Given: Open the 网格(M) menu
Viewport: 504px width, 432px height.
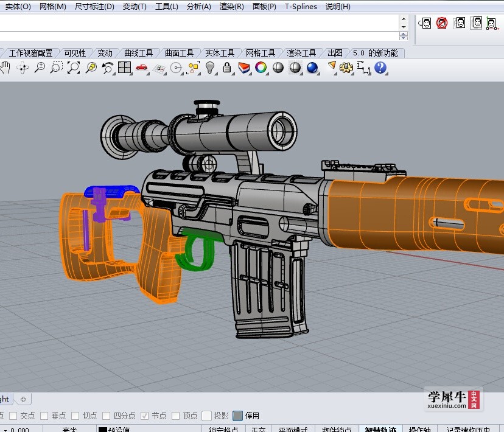Looking at the screenshot, I should [x=53, y=7].
